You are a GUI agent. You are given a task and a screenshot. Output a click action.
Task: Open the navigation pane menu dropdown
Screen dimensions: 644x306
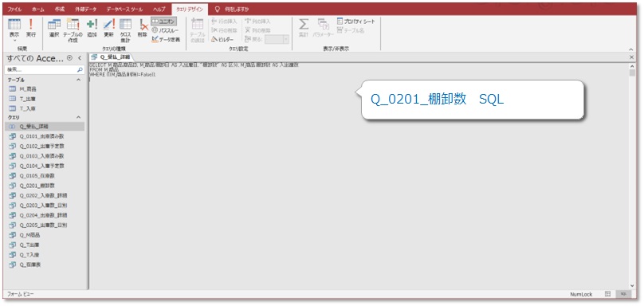(x=69, y=58)
